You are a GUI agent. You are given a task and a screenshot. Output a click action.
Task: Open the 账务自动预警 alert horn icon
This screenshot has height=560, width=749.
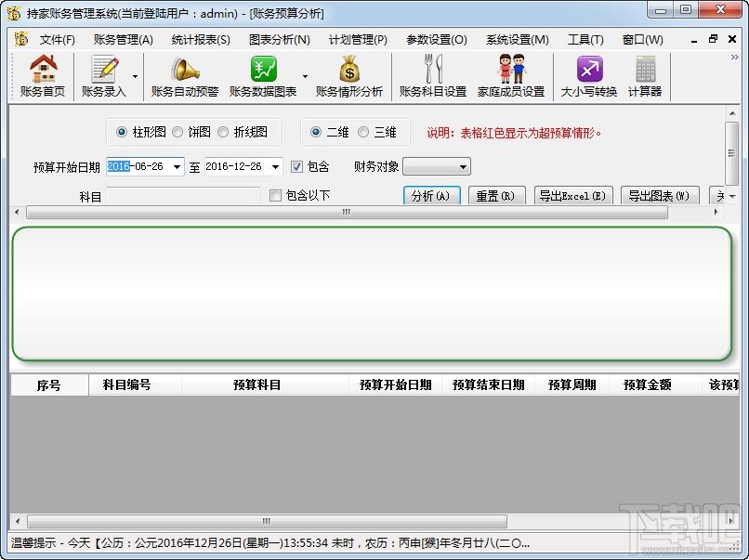coord(184,76)
